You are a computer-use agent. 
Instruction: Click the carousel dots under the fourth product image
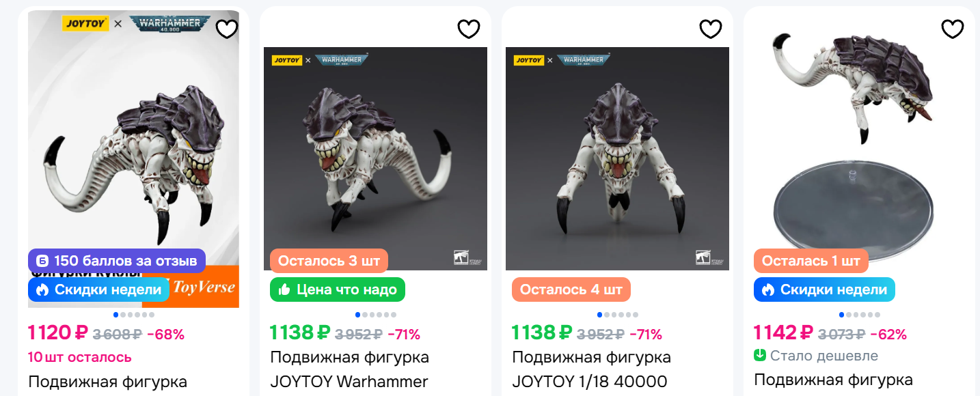pos(860,315)
